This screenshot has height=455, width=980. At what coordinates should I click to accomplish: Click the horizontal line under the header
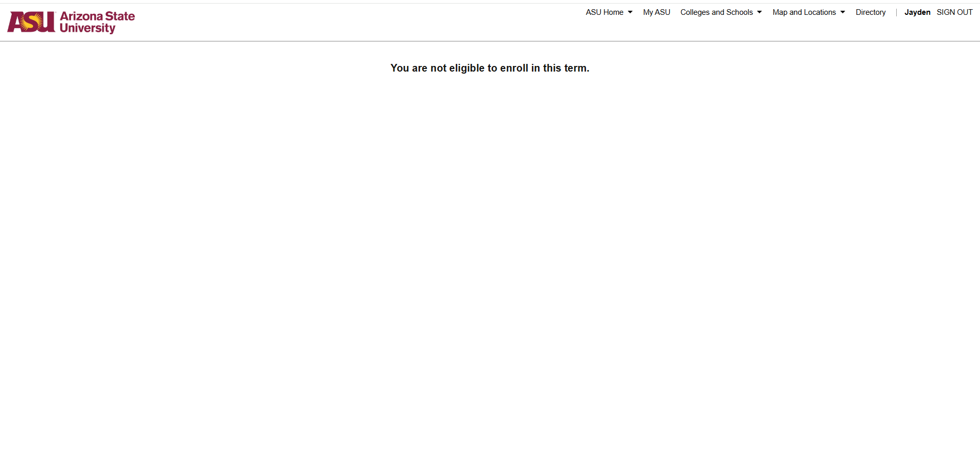pyautogui.click(x=489, y=41)
